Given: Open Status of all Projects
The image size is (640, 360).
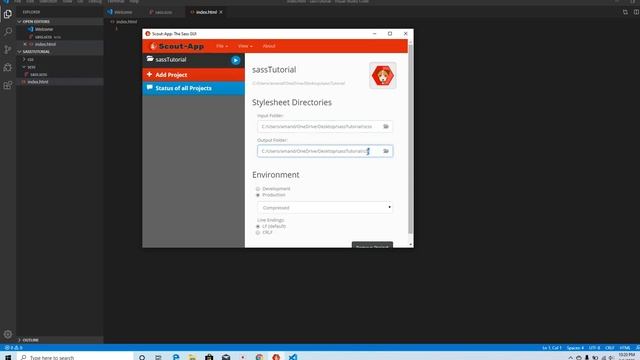Looking at the screenshot, I should tap(193, 88).
